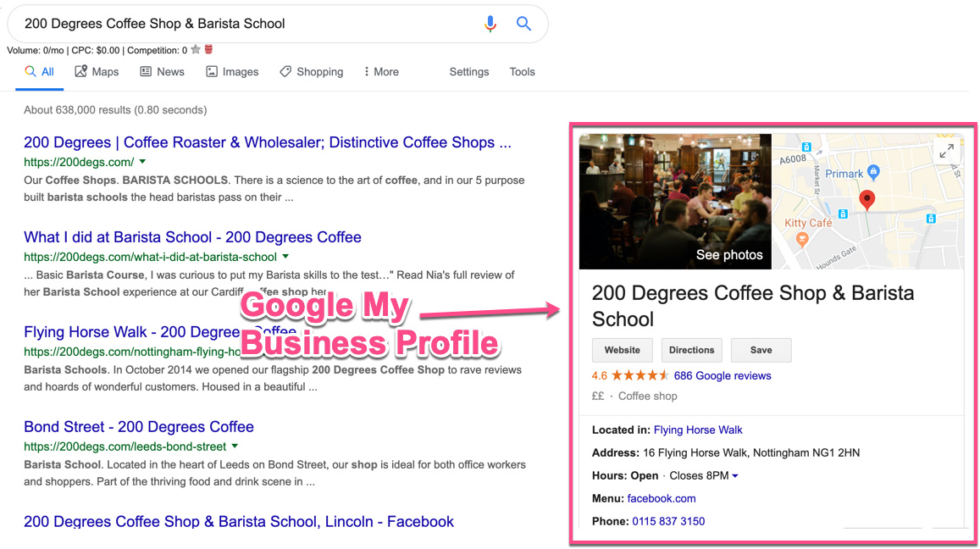Click the Directions button
This screenshot has height=549, width=980.
click(x=692, y=350)
